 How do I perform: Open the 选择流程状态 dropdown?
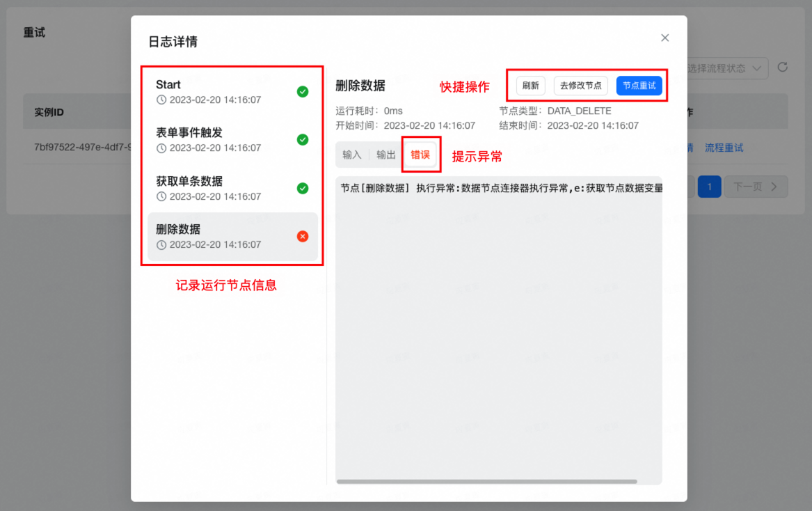click(x=727, y=68)
